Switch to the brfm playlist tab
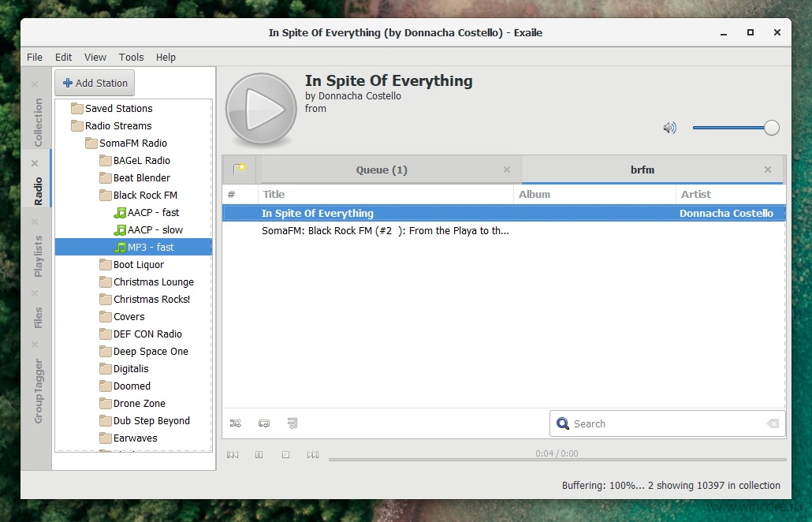The width and height of the screenshot is (812, 522). [643, 170]
